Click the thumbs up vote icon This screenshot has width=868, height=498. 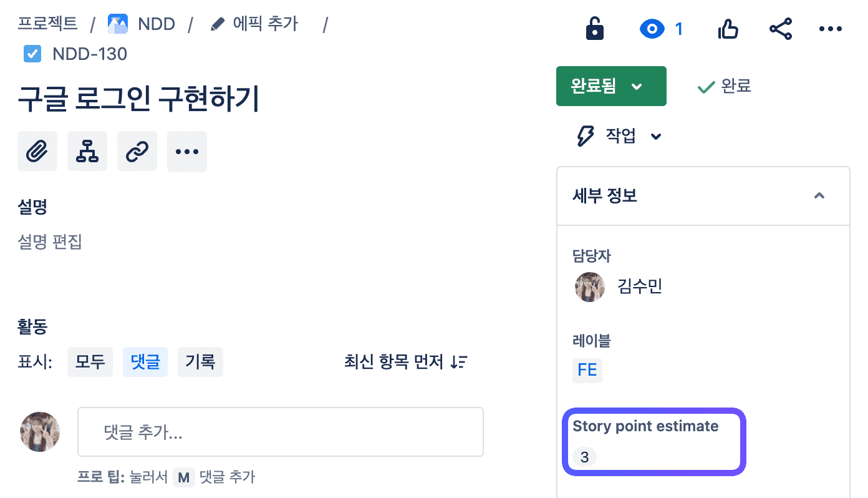click(728, 29)
